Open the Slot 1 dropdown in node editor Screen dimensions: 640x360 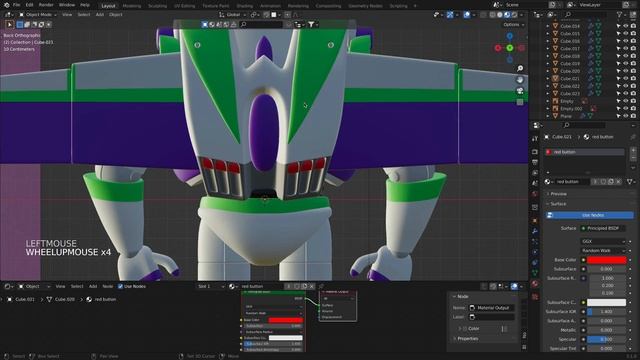tap(210, 287)
